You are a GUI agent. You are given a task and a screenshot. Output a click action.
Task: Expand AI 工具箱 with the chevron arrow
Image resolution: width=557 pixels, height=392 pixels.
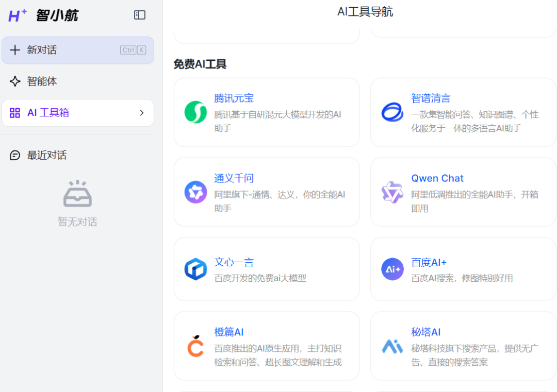pos(142,113)
